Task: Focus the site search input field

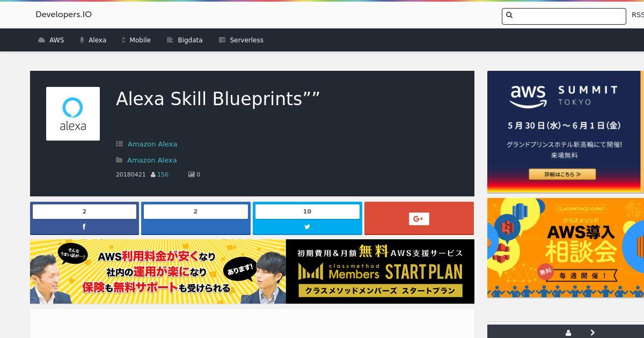Action: tap(564, 16)
